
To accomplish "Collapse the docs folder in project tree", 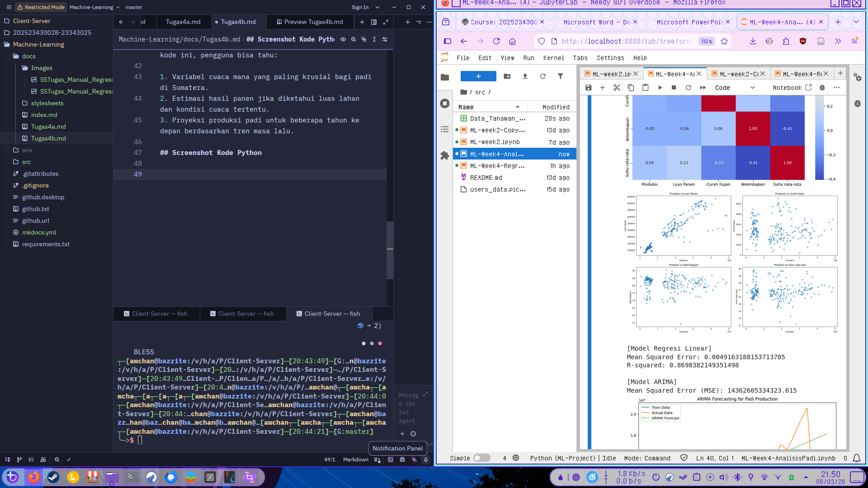I will pyautogui.click(x=28, y=56).
